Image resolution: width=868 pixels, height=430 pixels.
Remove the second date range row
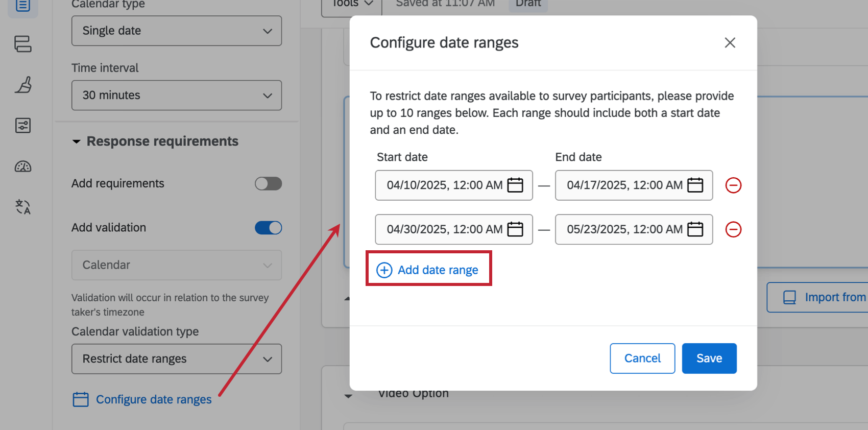[x=733, y=229]
